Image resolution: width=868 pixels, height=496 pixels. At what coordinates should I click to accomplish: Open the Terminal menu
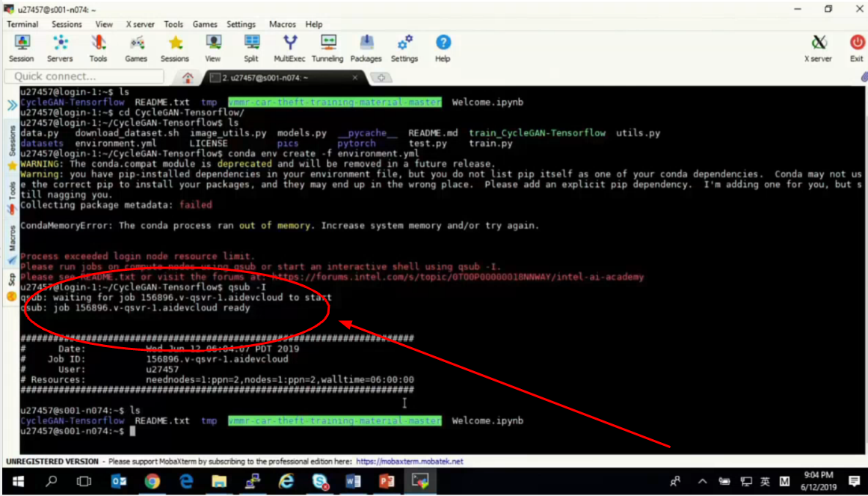coord(22,25)
